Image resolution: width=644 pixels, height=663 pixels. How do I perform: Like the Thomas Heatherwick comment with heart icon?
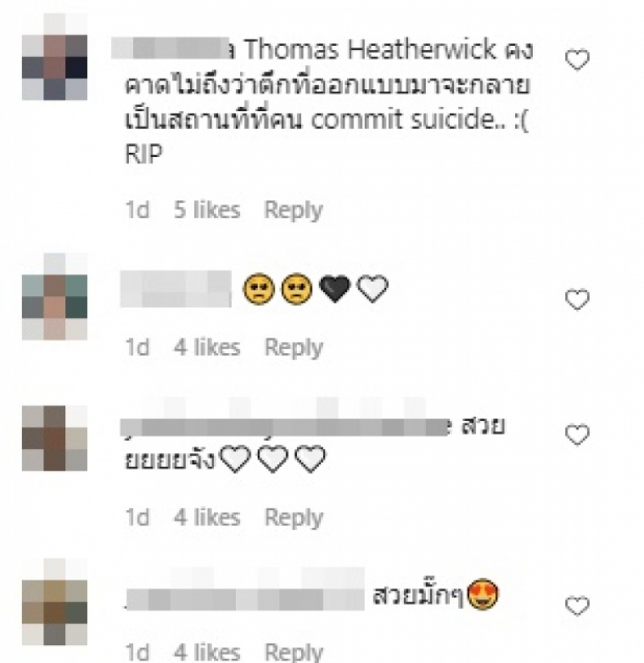pos(577,60)
